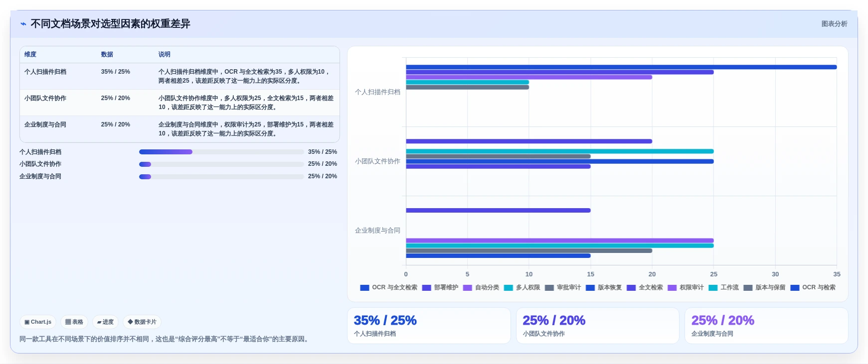This screenshot has width=868, height=364.
Task: Toggle the OCR 与检索 legend swatch
Action: (795, 288)
